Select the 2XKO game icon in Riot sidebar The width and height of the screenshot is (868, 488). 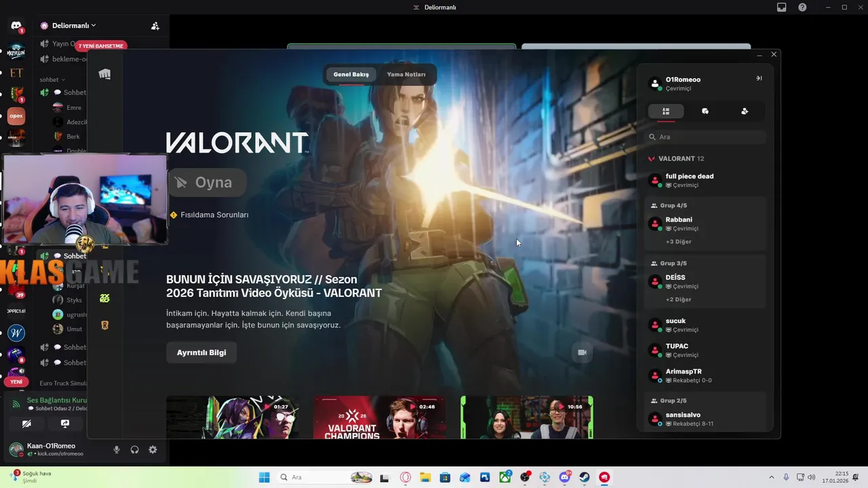104,298
